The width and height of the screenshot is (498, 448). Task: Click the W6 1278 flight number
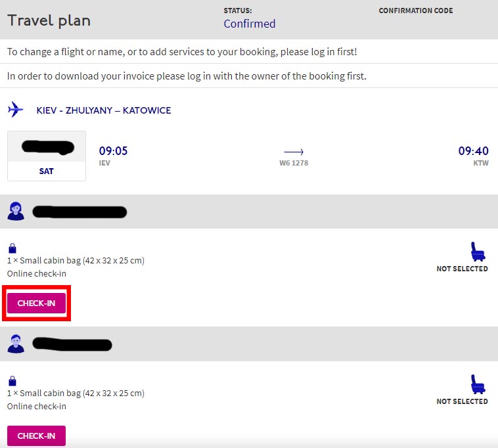294,163
